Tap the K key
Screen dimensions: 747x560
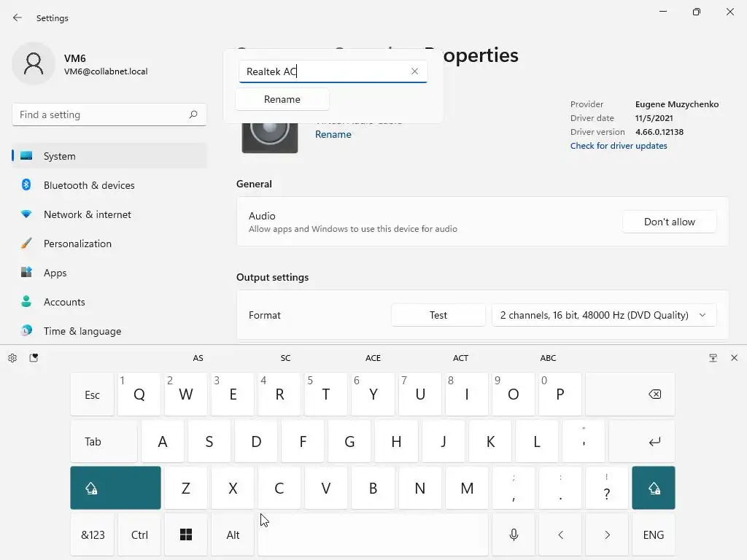coord(489,441)
